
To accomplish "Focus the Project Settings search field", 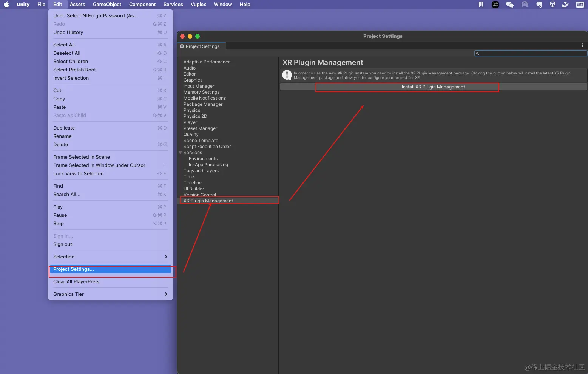I will tap(531, 53).
